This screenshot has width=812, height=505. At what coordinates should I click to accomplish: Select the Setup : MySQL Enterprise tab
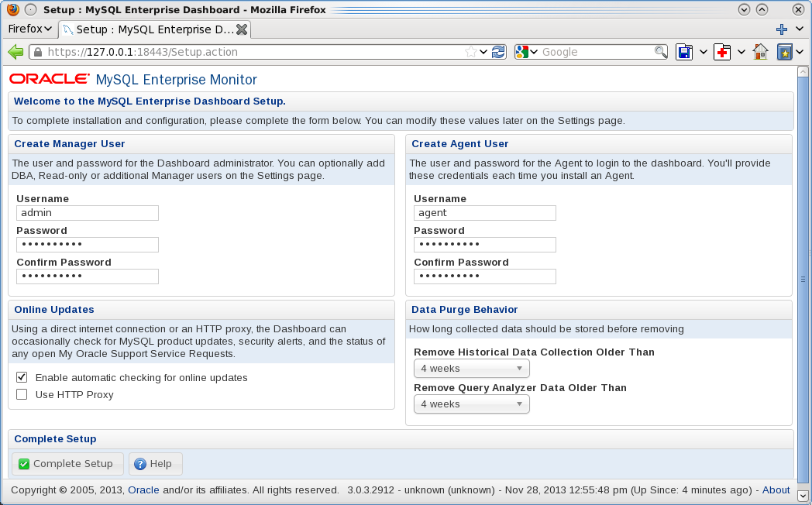click(155, 29)
